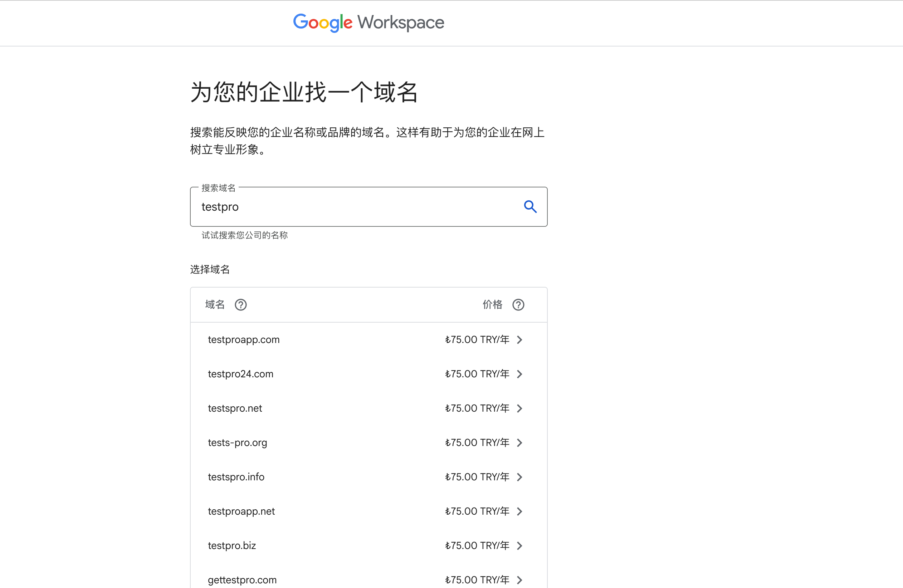Image resolution: width=903 pixels, height=588 pixels.
Task: Select domain testspro.net
Action: pyautogui.click(x=235, y=408)
